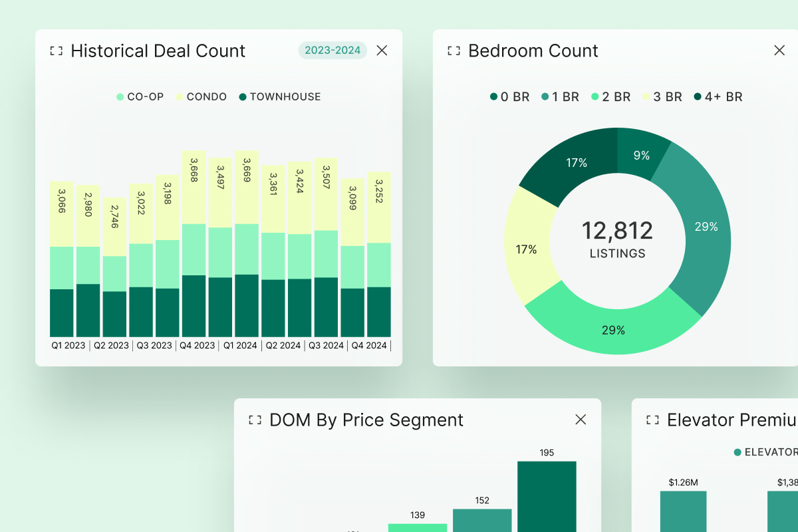Click the bar labeled 3,066
The height and width of the screenshot is (532, 798).
pos(62,259)
